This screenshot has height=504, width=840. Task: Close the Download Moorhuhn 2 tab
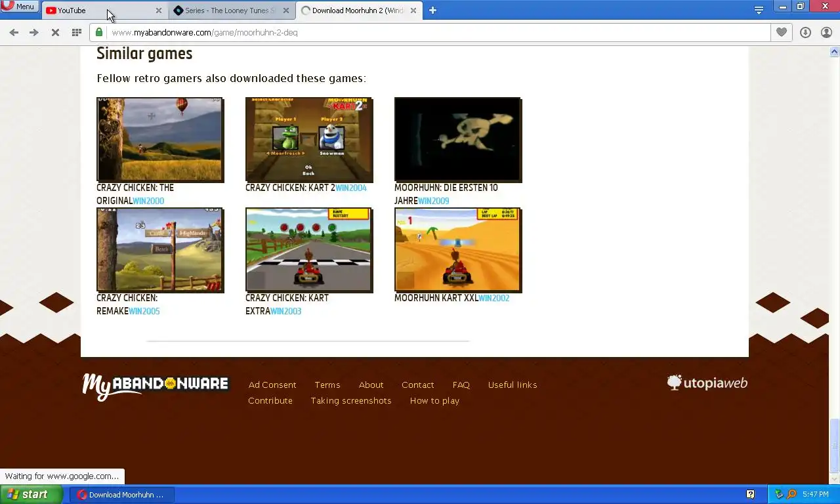(413, 10)
